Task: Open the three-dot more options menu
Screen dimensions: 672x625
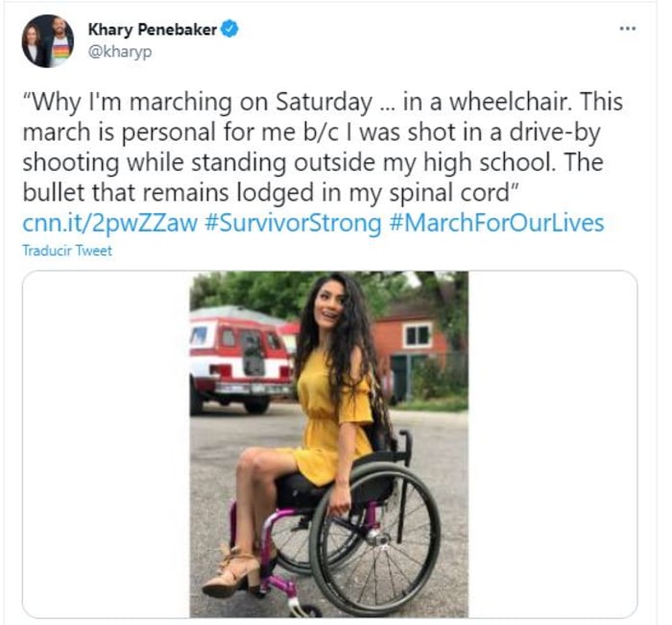Action: pos(628,29)
